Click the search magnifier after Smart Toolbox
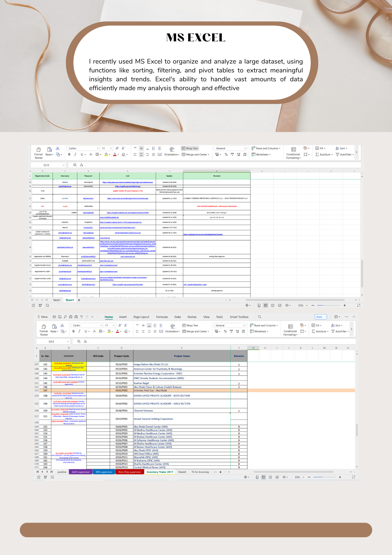 tap(259, 317)
